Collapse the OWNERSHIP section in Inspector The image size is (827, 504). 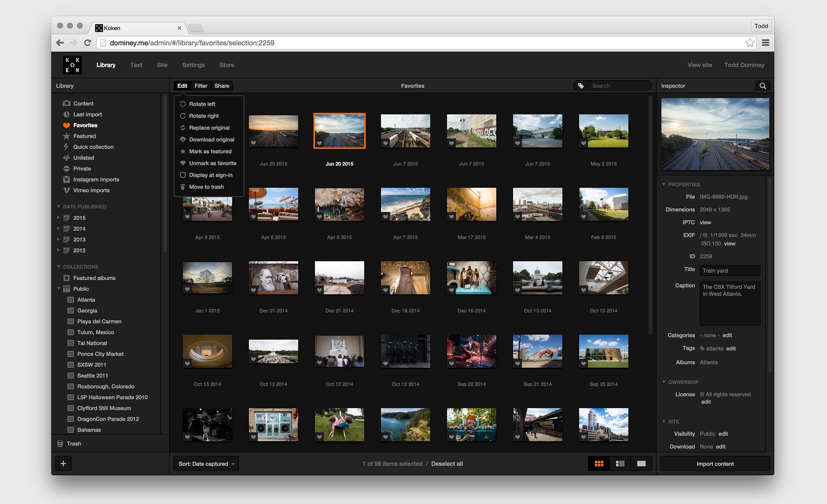664,382
